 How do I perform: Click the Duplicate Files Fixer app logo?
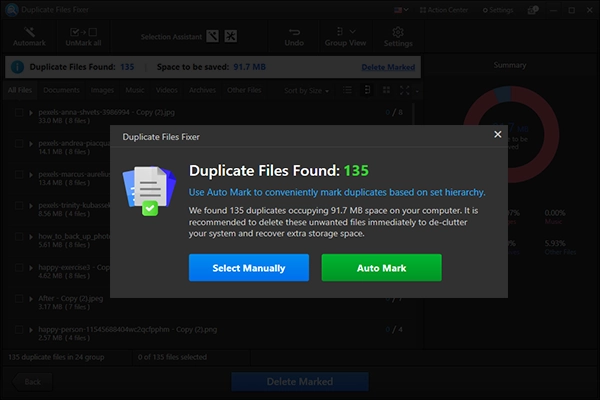tap(11, 10)
